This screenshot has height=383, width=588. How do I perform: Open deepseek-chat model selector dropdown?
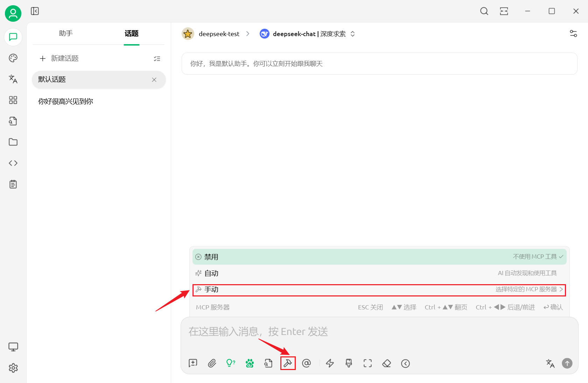click(308, 34)
